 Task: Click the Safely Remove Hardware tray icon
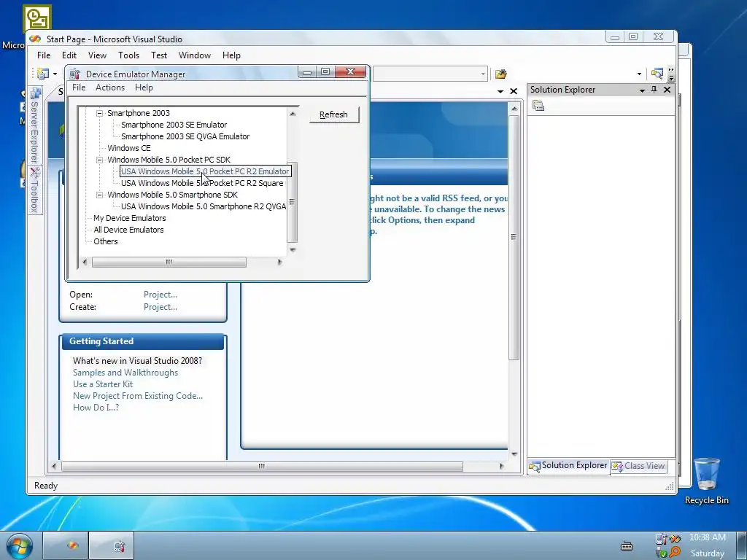tap(661, 553)
